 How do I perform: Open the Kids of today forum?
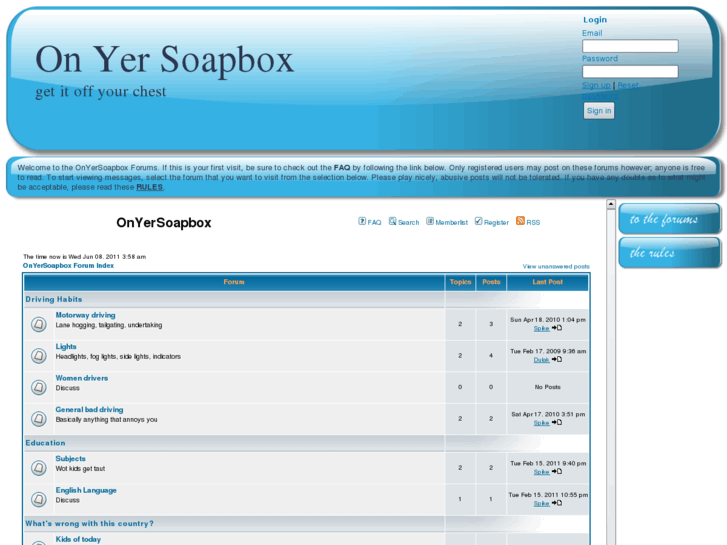pyautogui.click(x=78, y=539)
